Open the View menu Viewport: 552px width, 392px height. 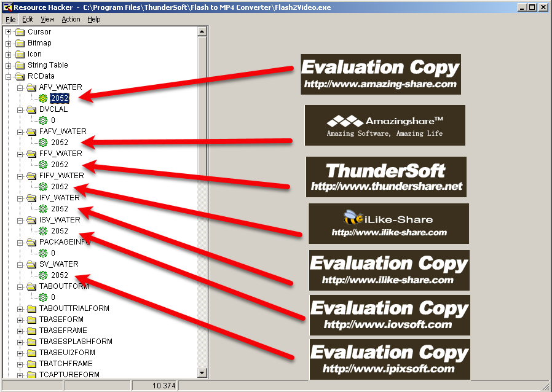click(47, 19)
